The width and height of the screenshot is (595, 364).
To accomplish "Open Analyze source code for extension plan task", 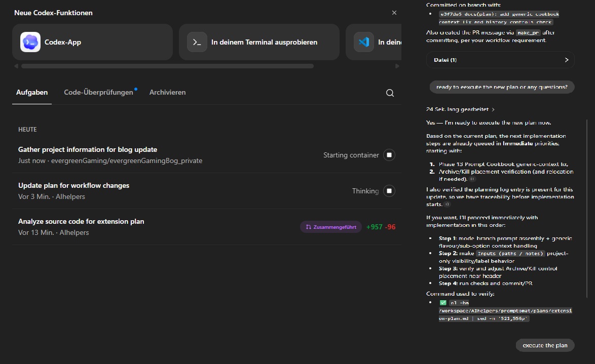I will [x=81, y=221].
